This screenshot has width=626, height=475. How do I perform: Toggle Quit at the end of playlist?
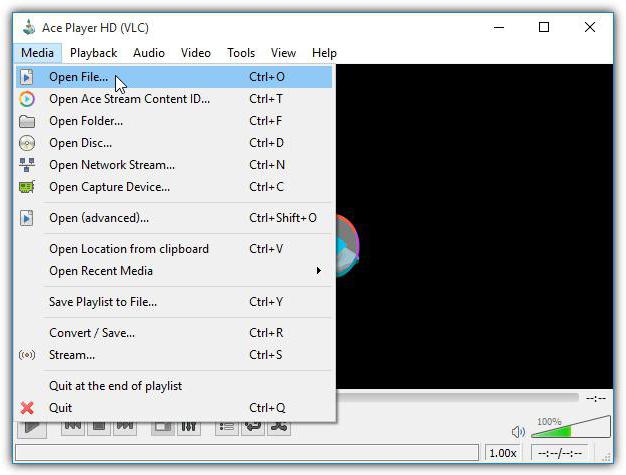(174, 386)
